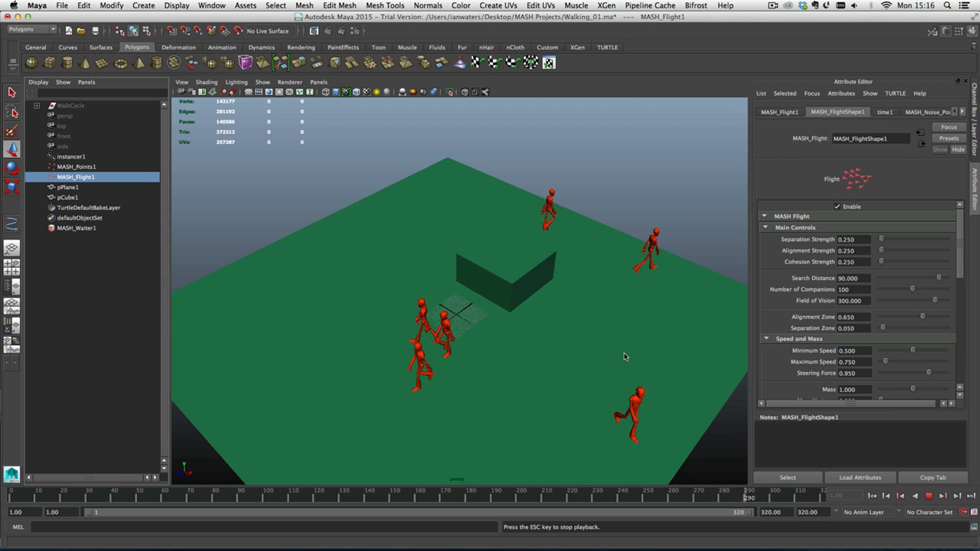980x551 pixels.
Task: Switch to four view layout
Action: (11, 267)
